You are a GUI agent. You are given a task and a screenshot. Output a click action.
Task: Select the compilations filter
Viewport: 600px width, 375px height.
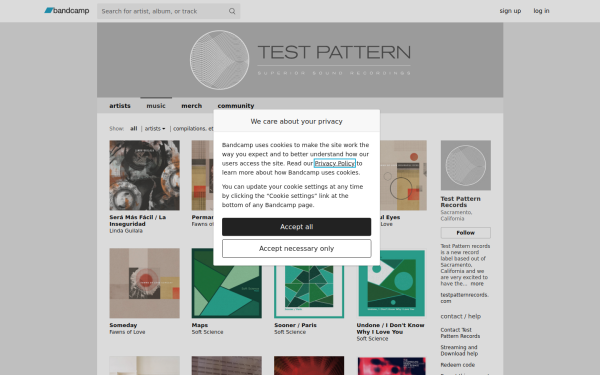click(193, 129)
